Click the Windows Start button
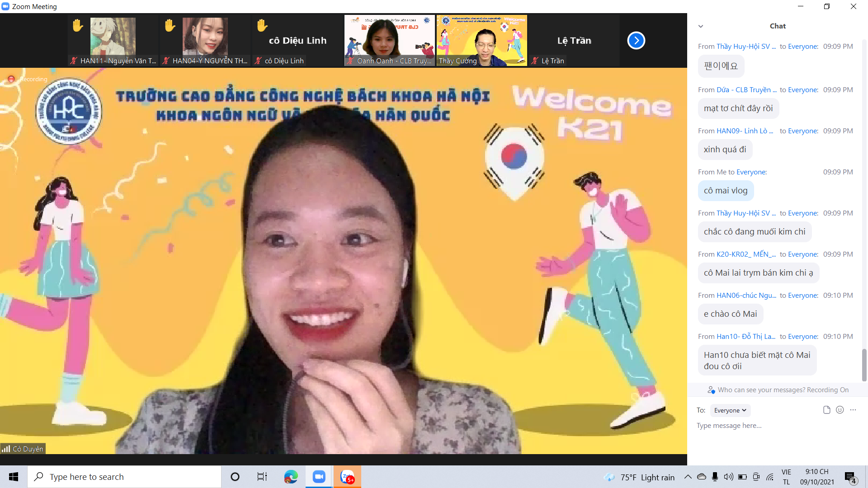868x488 pixels. coord(14,477)
